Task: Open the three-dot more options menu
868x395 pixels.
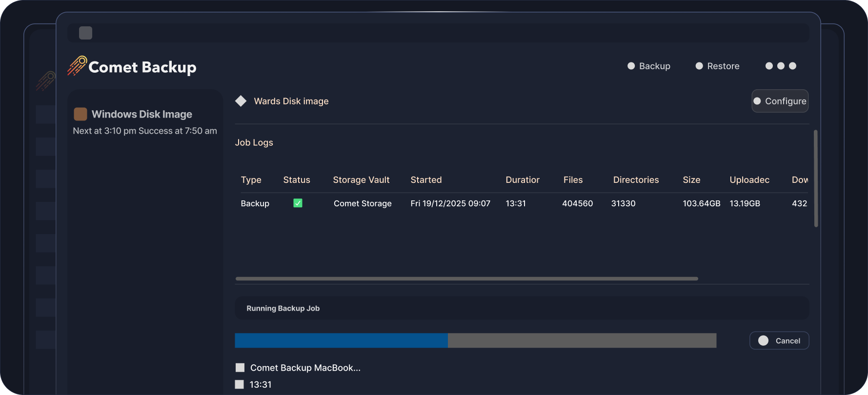Action: 781,66
